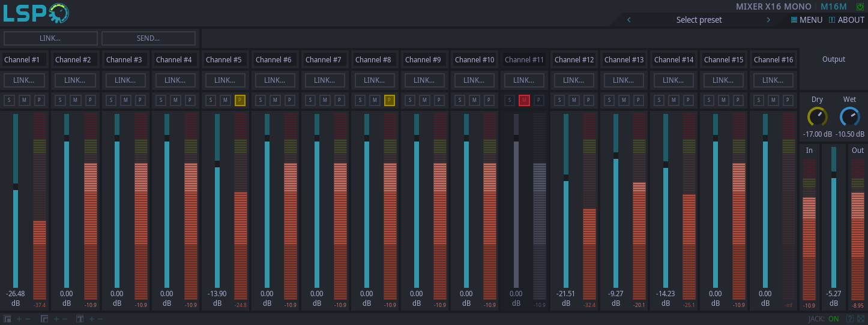
Task: Toggle phase invert on Channel #5
Action: [x=240, y=100]
